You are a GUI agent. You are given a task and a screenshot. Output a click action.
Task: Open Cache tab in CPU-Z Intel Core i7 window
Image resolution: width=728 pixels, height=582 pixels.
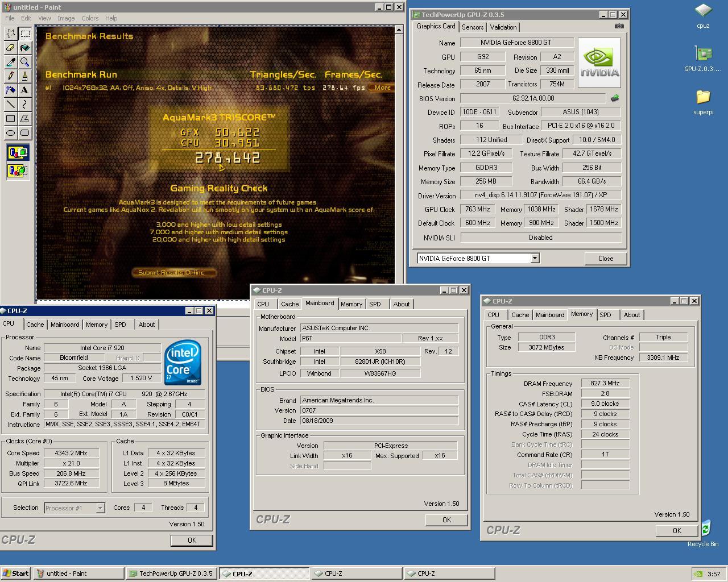(x=35, y=325)
